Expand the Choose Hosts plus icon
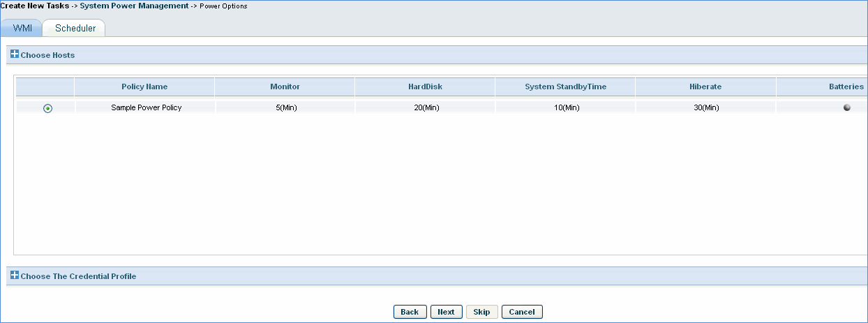This screenshot has width=868, height=323. point(15,54)
